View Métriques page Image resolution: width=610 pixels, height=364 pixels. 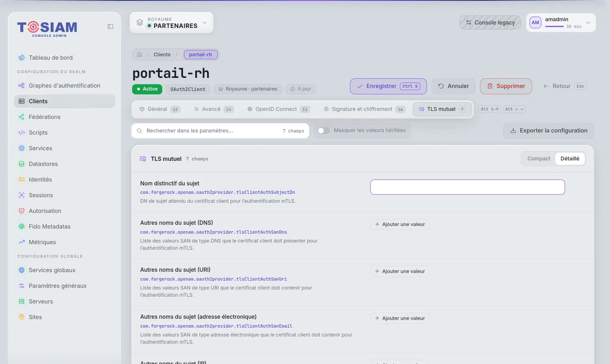click(64, 242)
